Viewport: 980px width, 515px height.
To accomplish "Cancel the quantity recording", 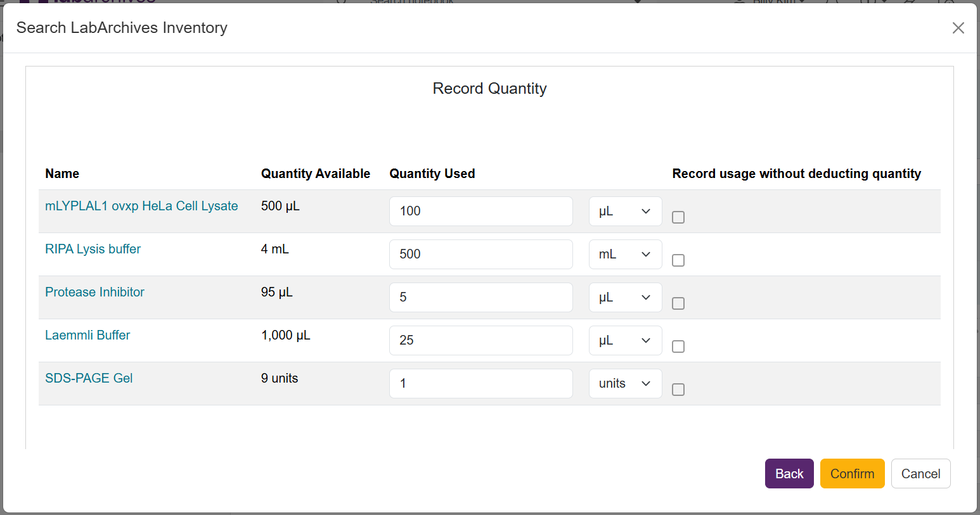I will (x=920, y=473).
